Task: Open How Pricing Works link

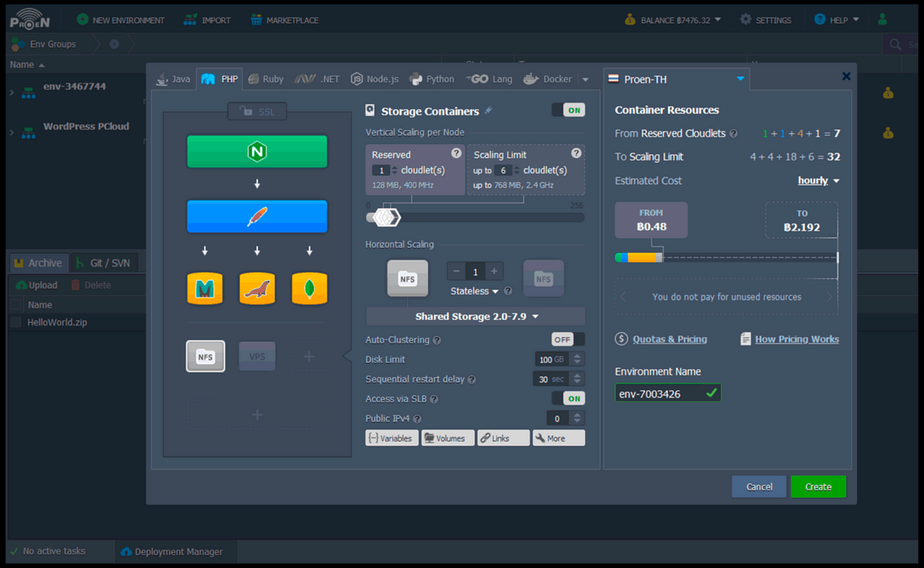Action: click(x=797, y=339)
